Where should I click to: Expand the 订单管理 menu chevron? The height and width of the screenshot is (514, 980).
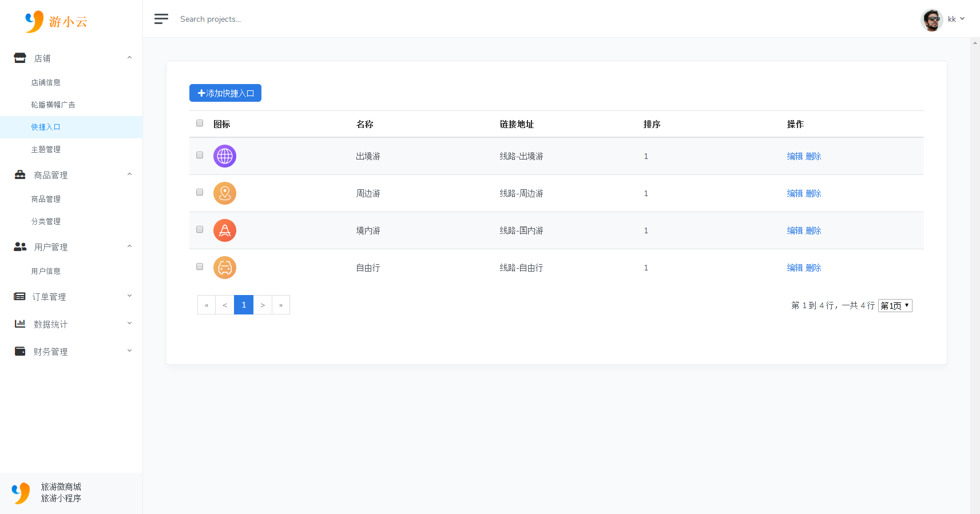click(x=129, y=296)
